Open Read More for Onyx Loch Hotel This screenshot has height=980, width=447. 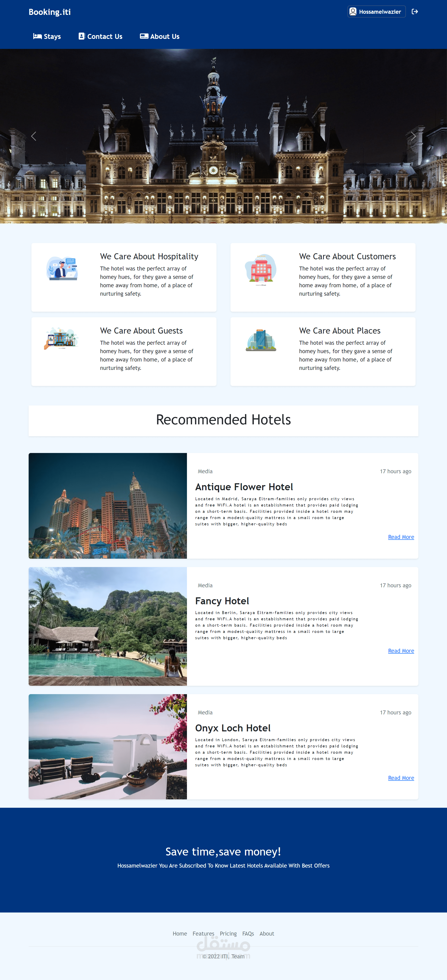(401, 778)
